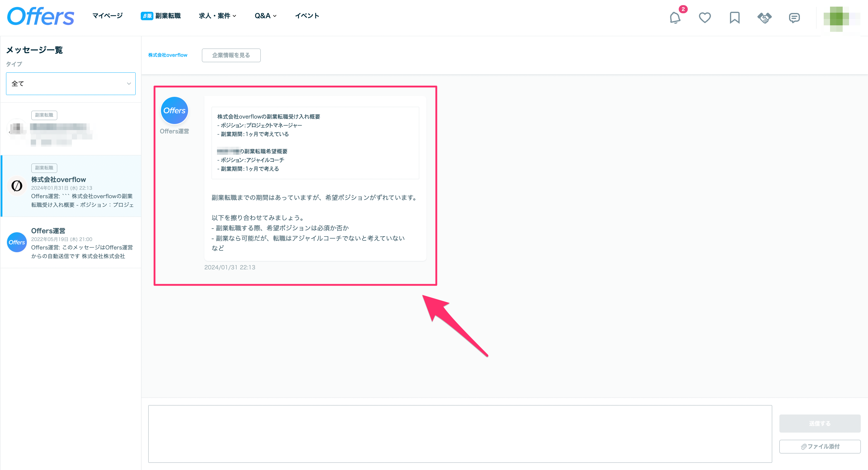The width and height of the screenshot is (868, 470).
Task: Click the quoted 副業転職受け入れ概要 block in message
Action: click(x=315, y=143)
